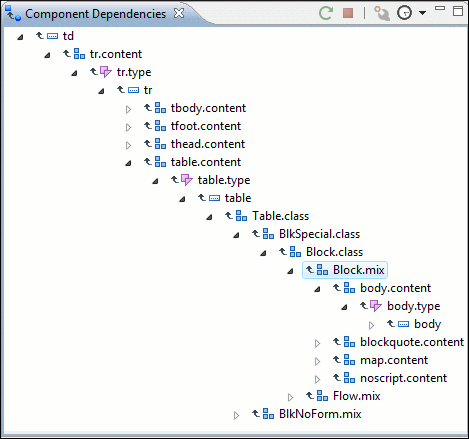Expand the tbody.content node
The height and width of the screenshot is (439, 469).
coord(128,109)
